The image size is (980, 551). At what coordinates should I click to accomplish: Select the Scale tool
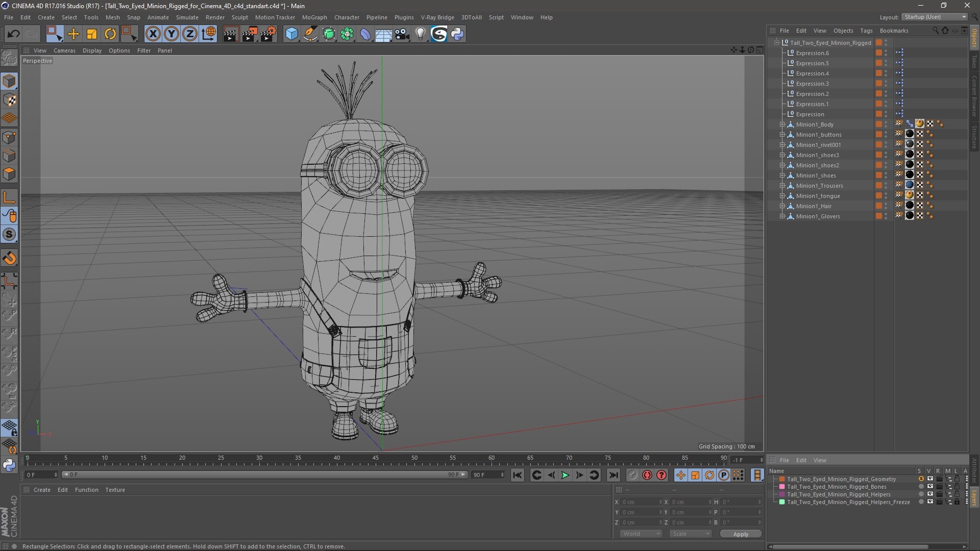point(92,34)
